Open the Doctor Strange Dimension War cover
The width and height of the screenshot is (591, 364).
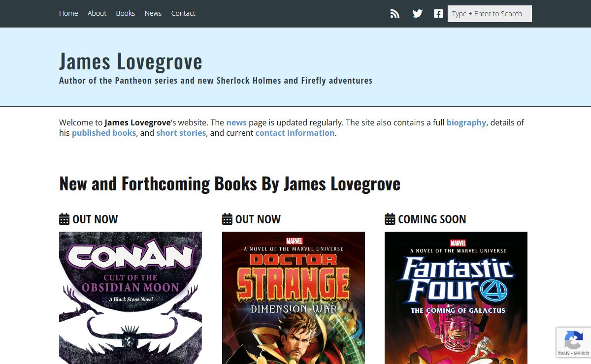click(x=294, y=298)
